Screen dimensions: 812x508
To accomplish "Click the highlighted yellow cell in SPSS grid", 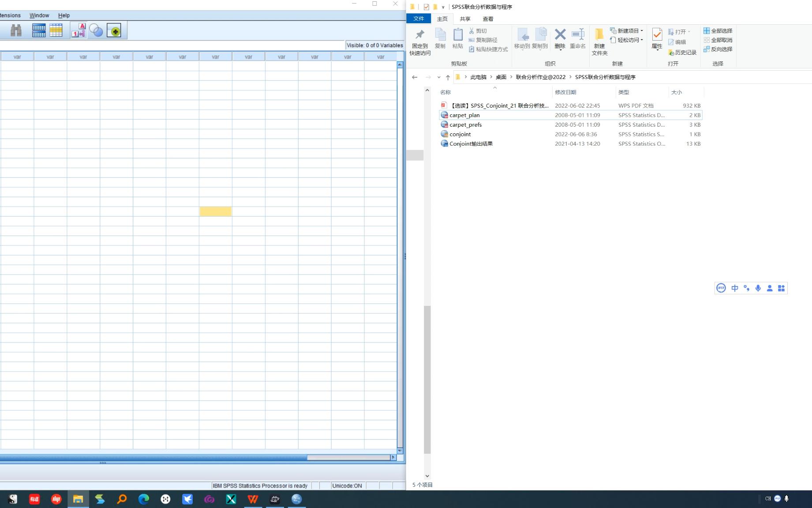I will 216,211.
